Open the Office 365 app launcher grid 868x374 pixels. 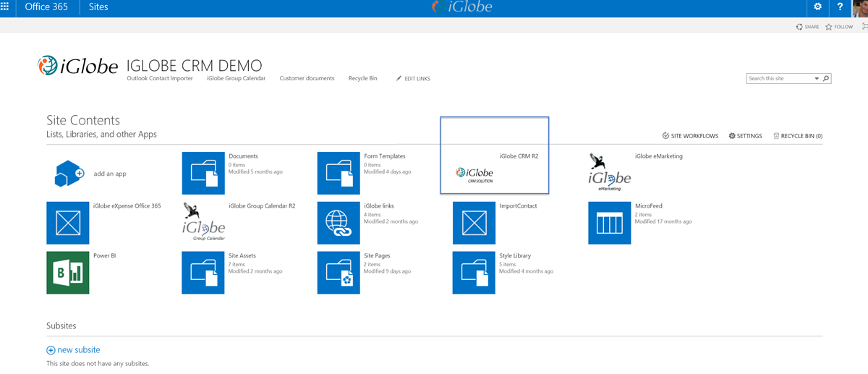click(4, 7)
